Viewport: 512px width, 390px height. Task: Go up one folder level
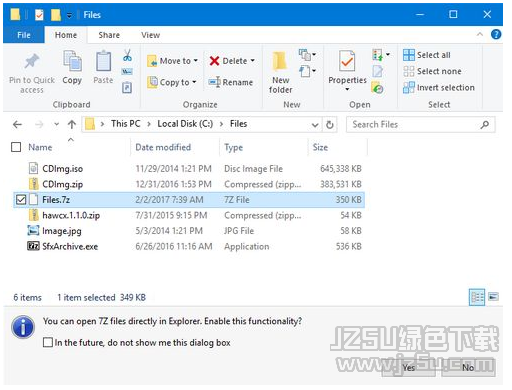(72, 125)
